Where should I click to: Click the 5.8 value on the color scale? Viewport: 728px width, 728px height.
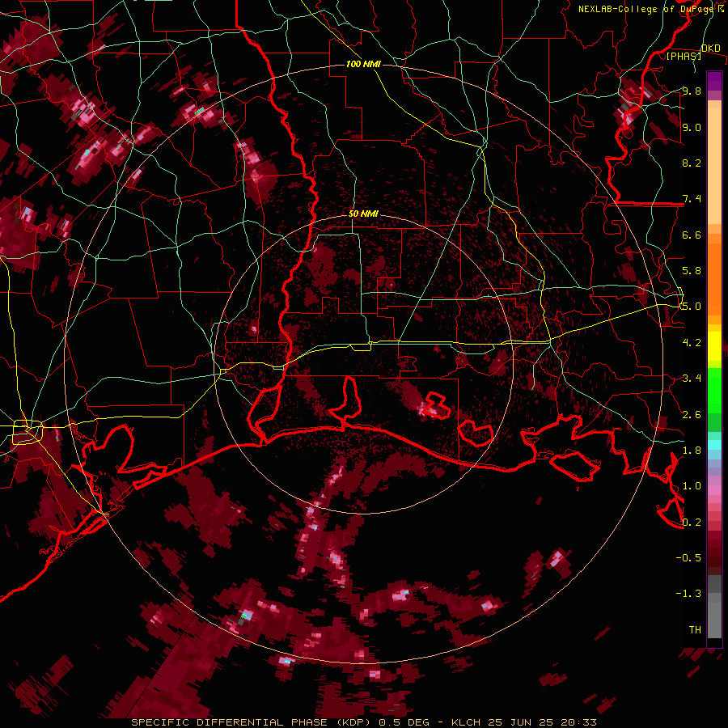692,271
